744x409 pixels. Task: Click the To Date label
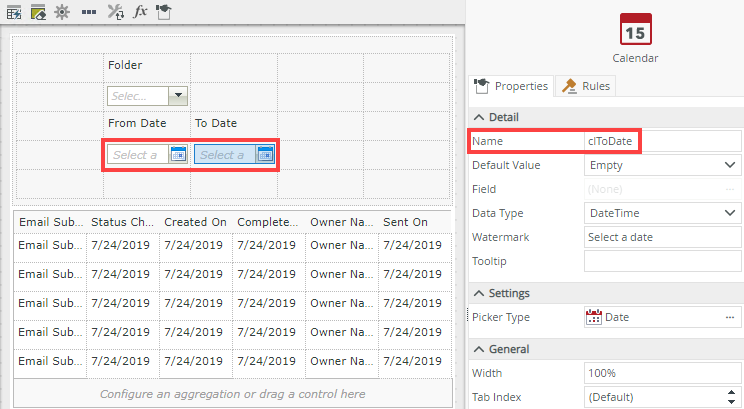216,123
